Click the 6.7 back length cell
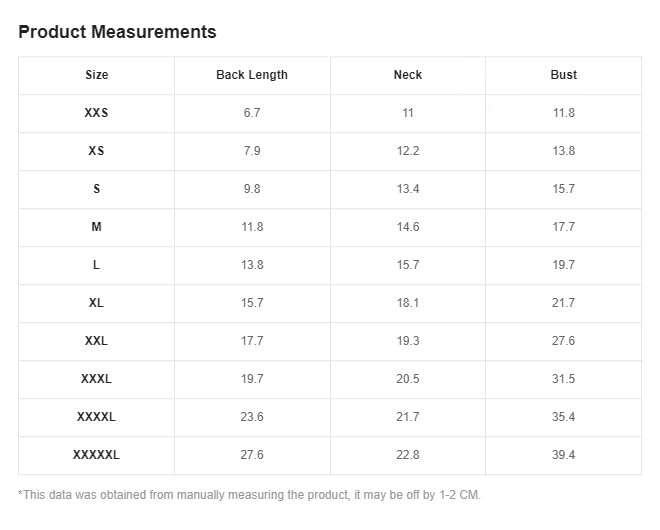The image size is (660, 530). [252, 113]
